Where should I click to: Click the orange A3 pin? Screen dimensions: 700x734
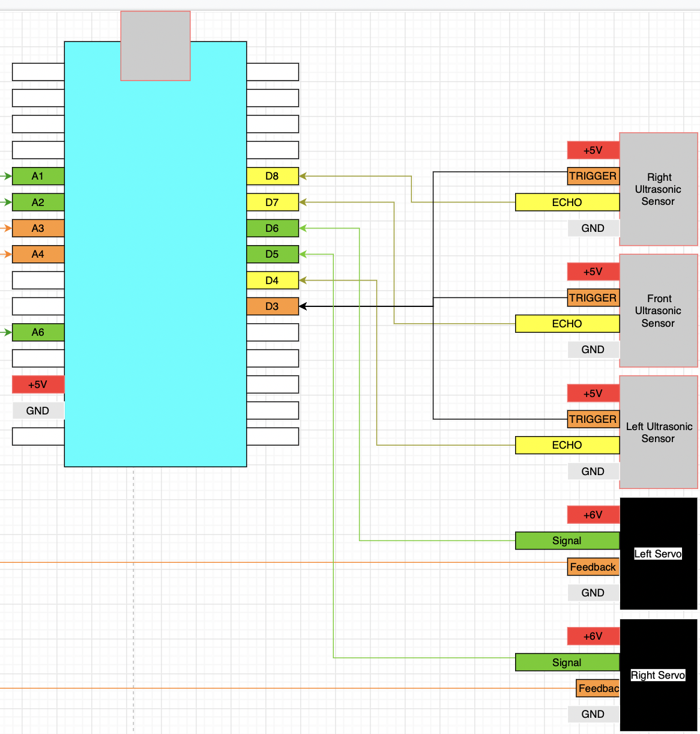click(38, 228)
